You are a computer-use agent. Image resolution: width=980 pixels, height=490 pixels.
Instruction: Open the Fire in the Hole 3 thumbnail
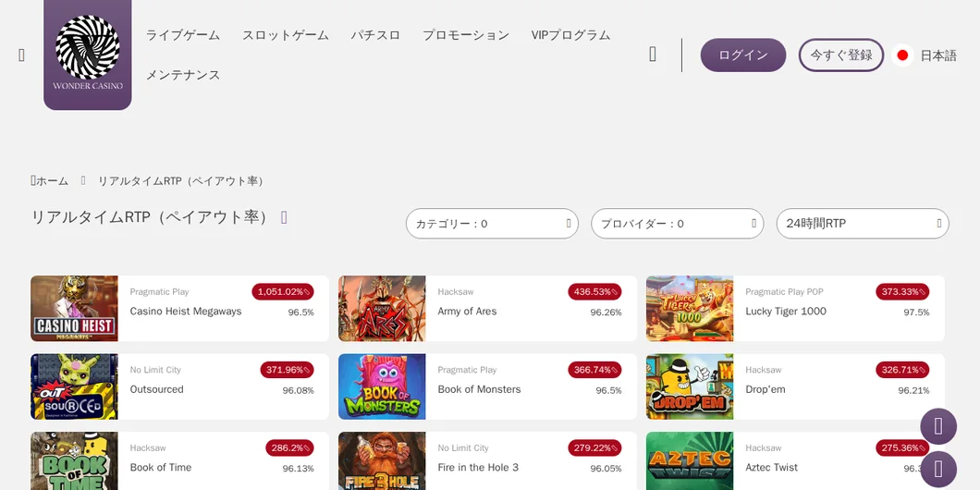[x=382, y=461]
